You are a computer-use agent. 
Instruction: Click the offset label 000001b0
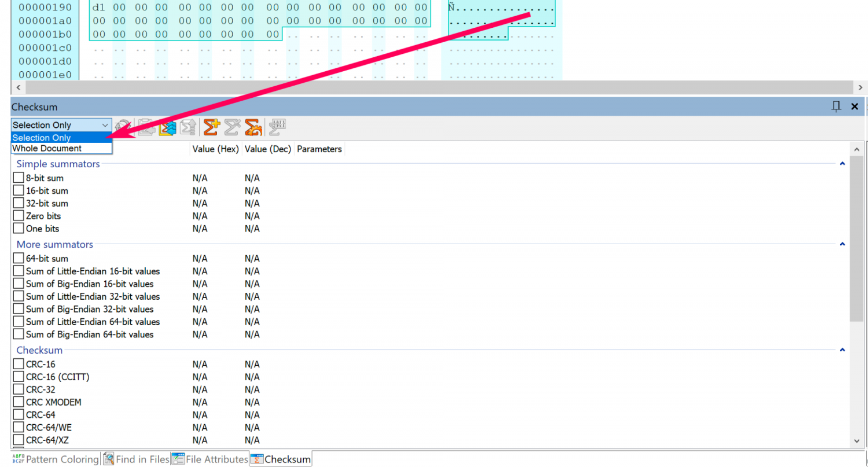pos(45,34)
